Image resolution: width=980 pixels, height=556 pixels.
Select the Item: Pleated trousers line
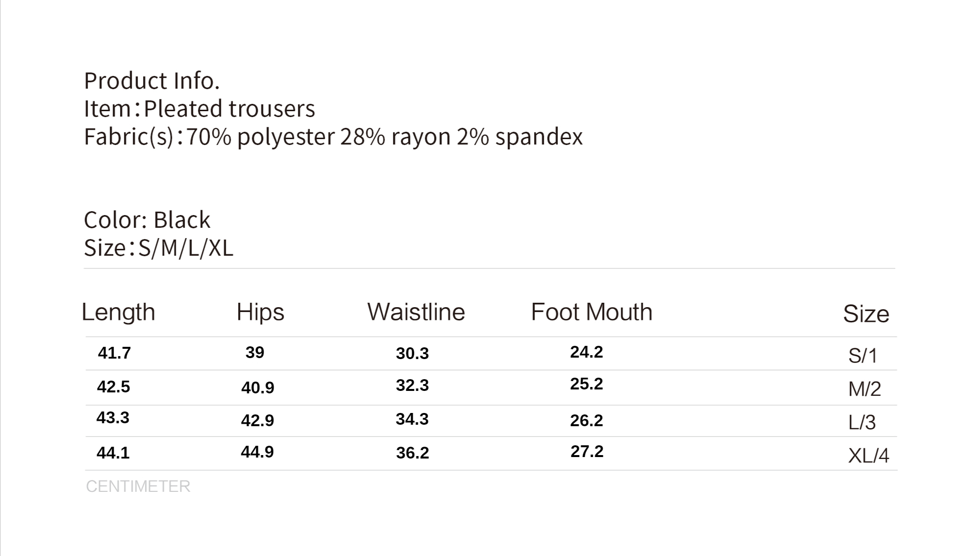[199, 109]
